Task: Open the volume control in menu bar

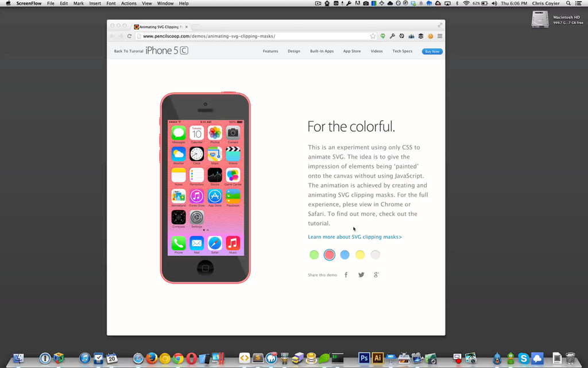Action: (494, 3)
